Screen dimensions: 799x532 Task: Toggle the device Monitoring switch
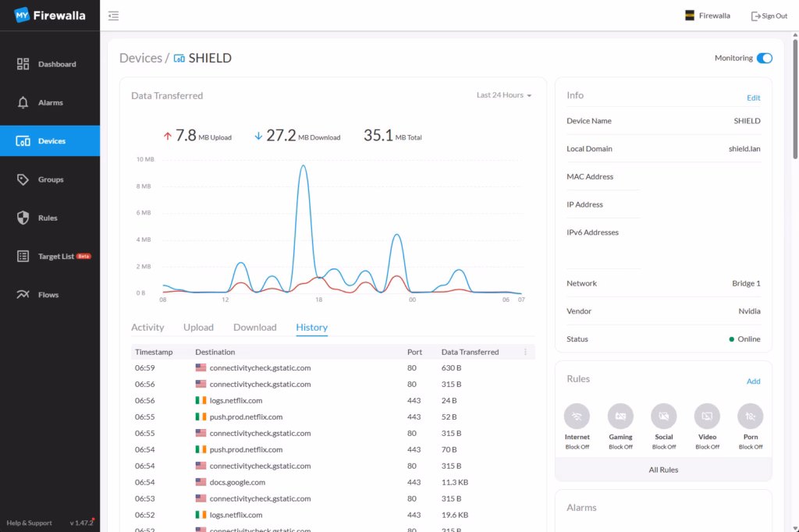pyautogui.click(x=764, y=59)
